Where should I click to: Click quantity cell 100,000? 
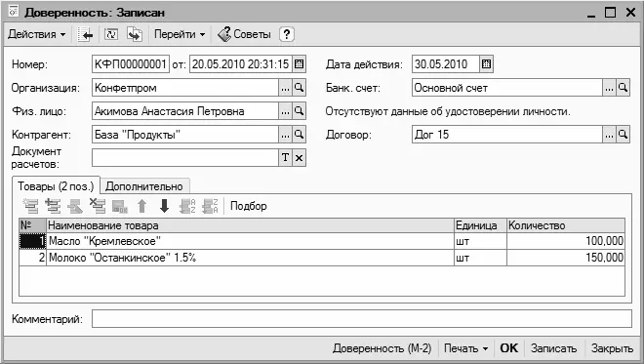pyautogui.click(x=566, y=241)
